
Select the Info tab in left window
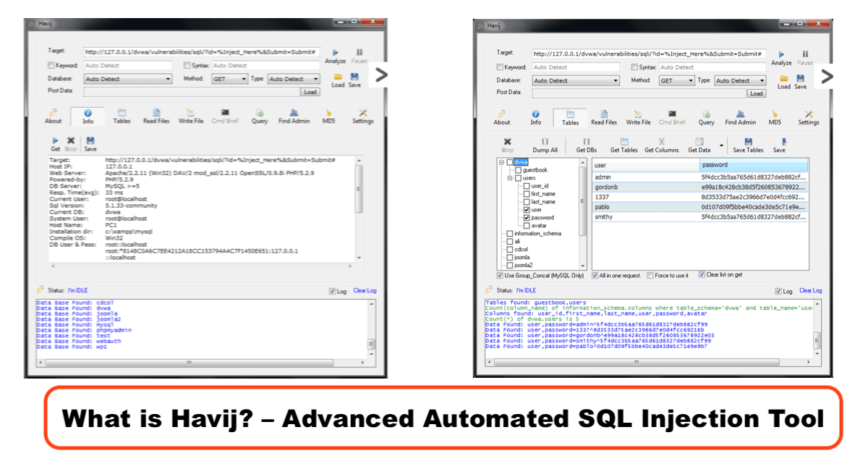(x=88, y=117)
